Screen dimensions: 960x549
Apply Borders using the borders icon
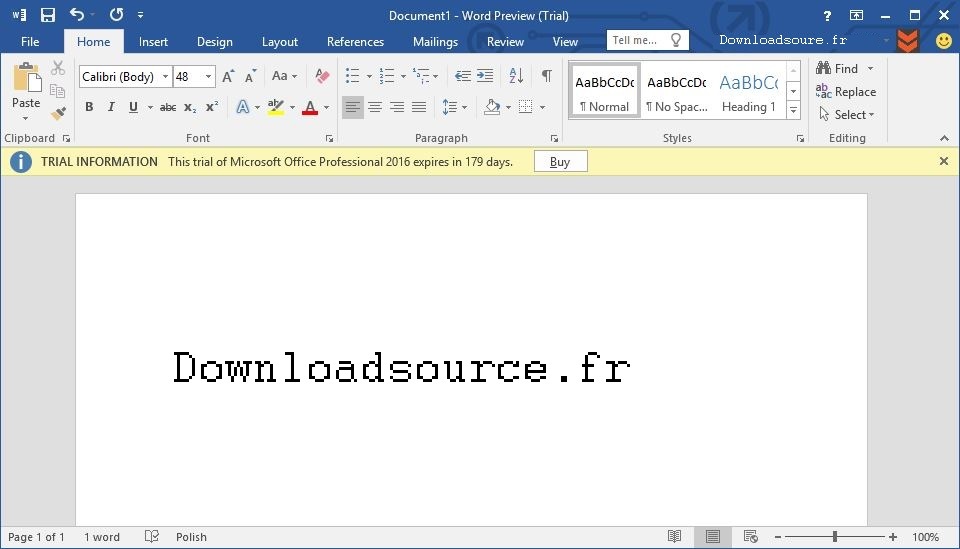[525, 107]
